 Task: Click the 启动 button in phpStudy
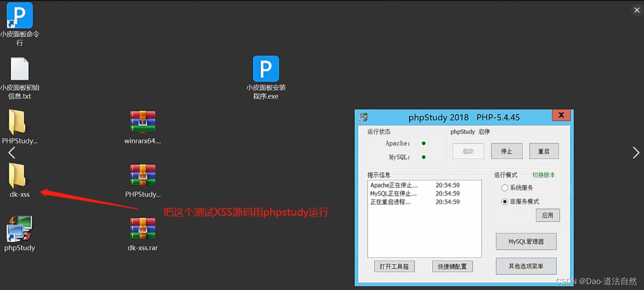point(468,151)
